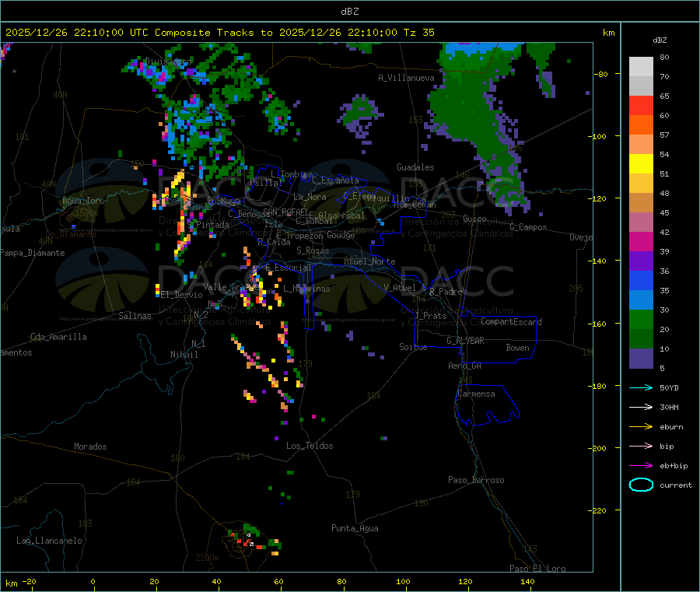Click the Divisadero label
Image resolution: width=700 pixels, height=592 pixels.
click(168, 61)
